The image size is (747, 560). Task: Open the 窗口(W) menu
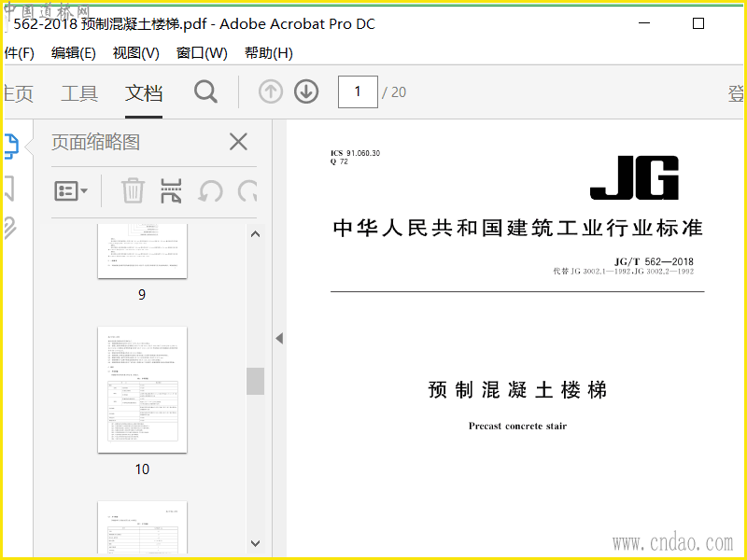click(x=202, y=53)
